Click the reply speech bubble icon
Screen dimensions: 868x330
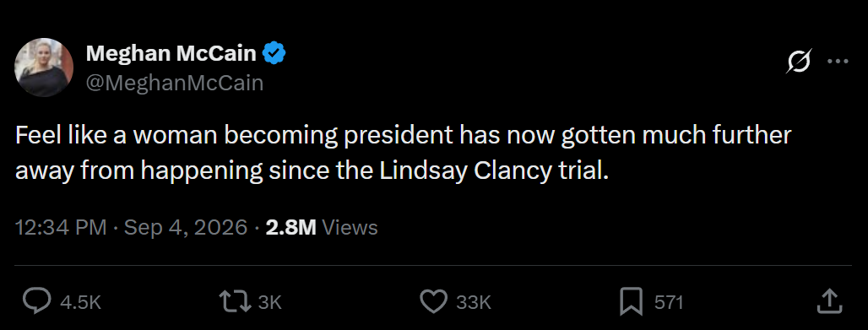coord(37,302)
